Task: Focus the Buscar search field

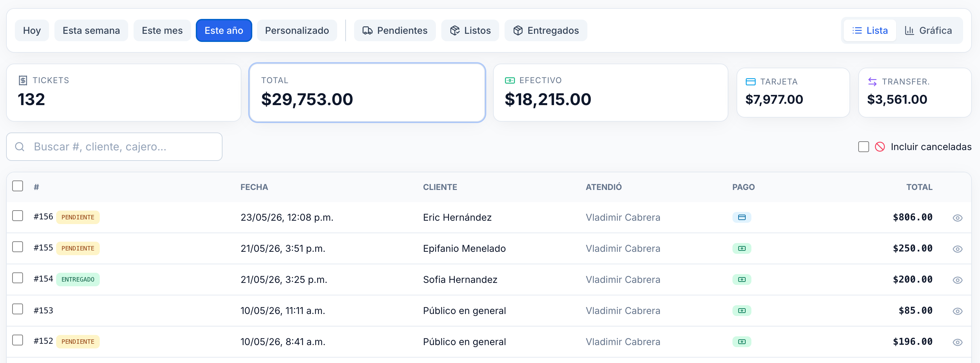Action: (114, 147)
